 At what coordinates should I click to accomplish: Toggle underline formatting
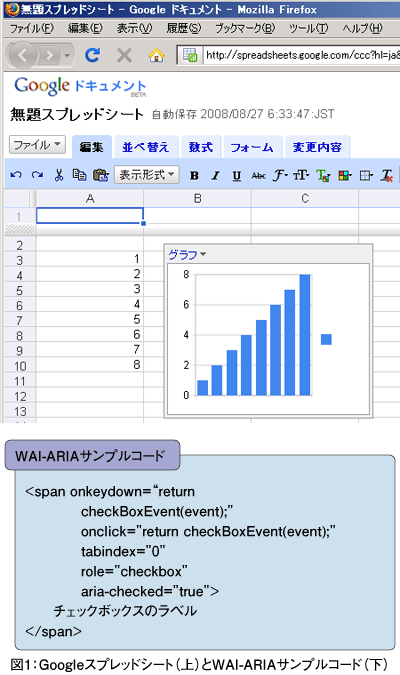tap(236, 176)
